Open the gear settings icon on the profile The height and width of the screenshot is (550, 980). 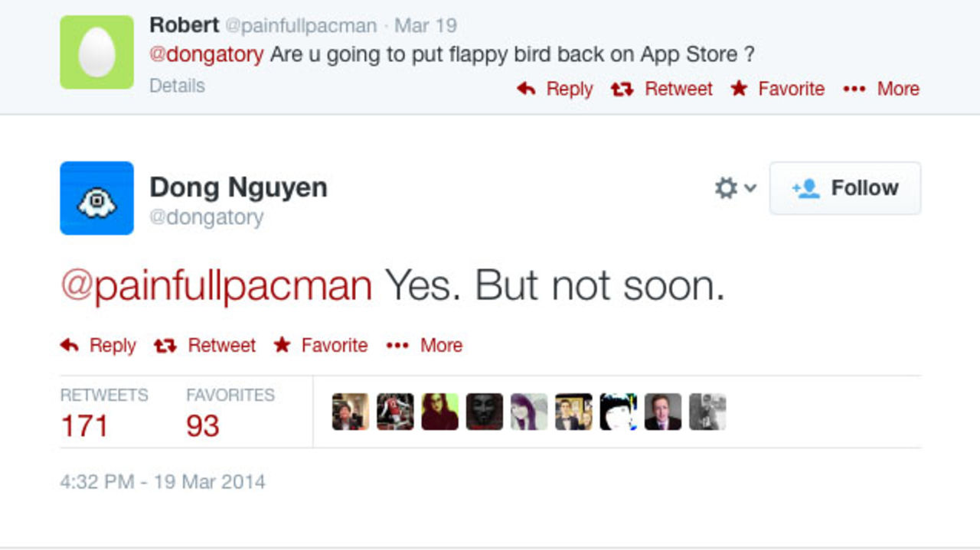pos(726,187)
